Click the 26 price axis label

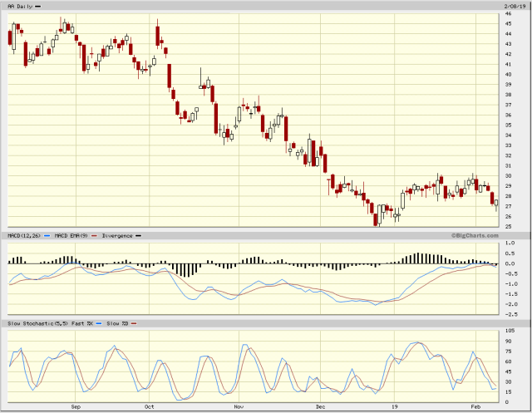pyautogui.click(x=508, y=217)
